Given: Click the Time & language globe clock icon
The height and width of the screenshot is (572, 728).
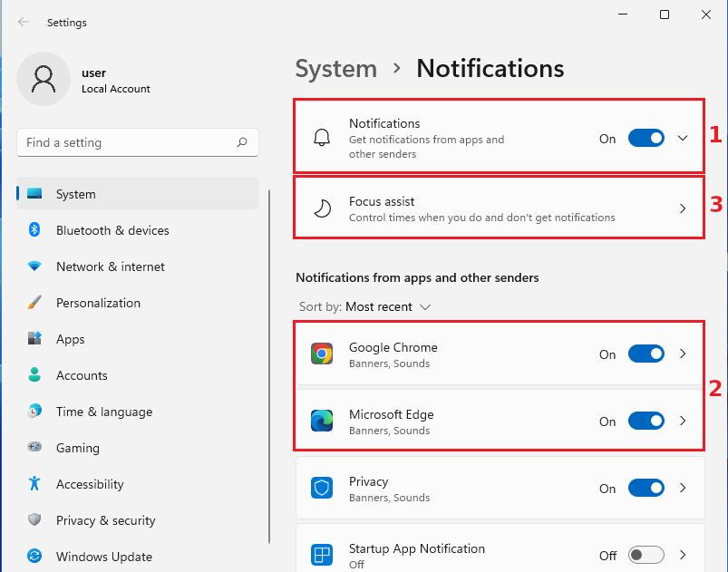Looking at the screenshot, I should 34,411.
